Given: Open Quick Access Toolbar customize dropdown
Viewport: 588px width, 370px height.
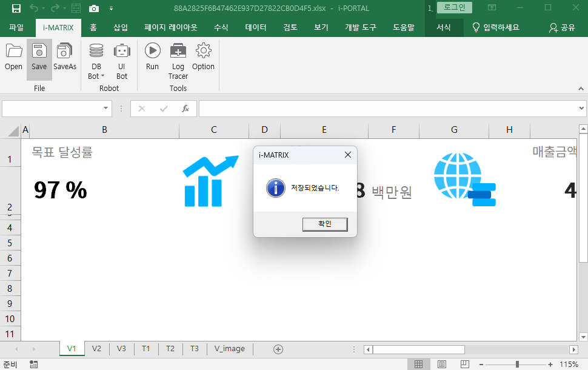Looking at the screenshot, I should click(111, 8).
